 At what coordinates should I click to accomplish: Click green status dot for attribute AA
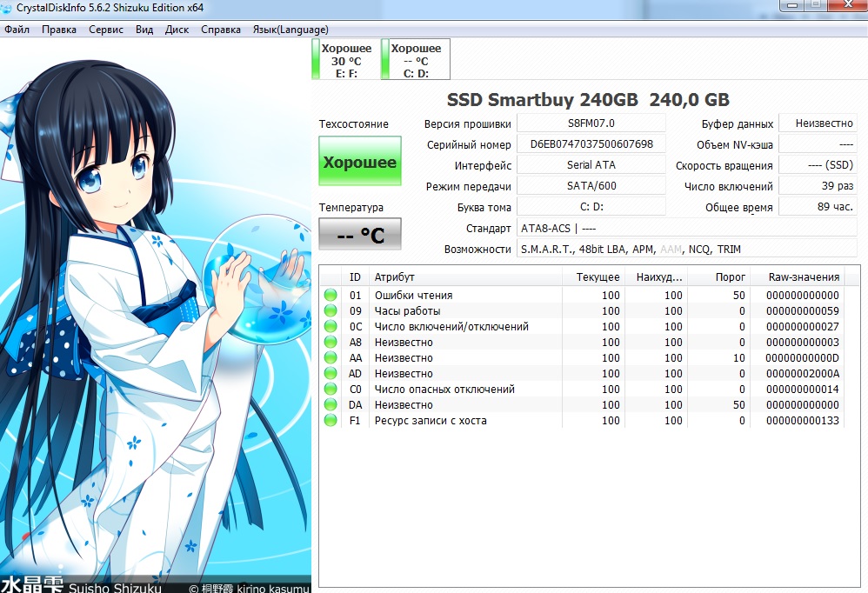click(x=331, y=358)
